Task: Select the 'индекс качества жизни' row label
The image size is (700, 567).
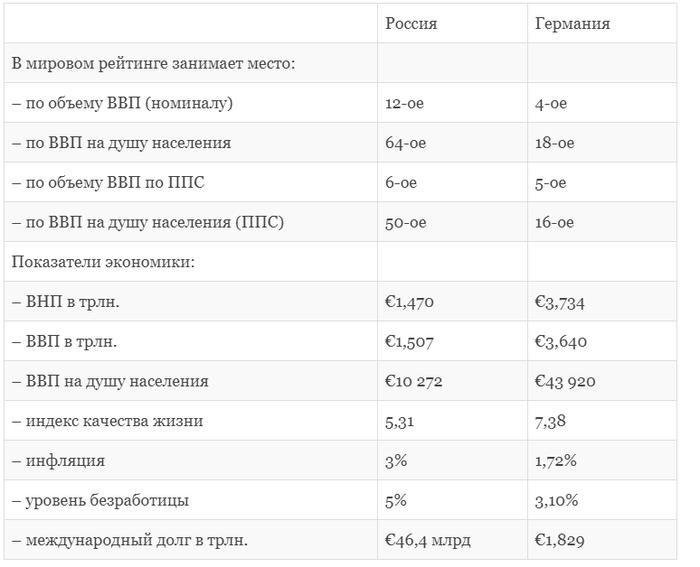Action: [x=108, y=421]
